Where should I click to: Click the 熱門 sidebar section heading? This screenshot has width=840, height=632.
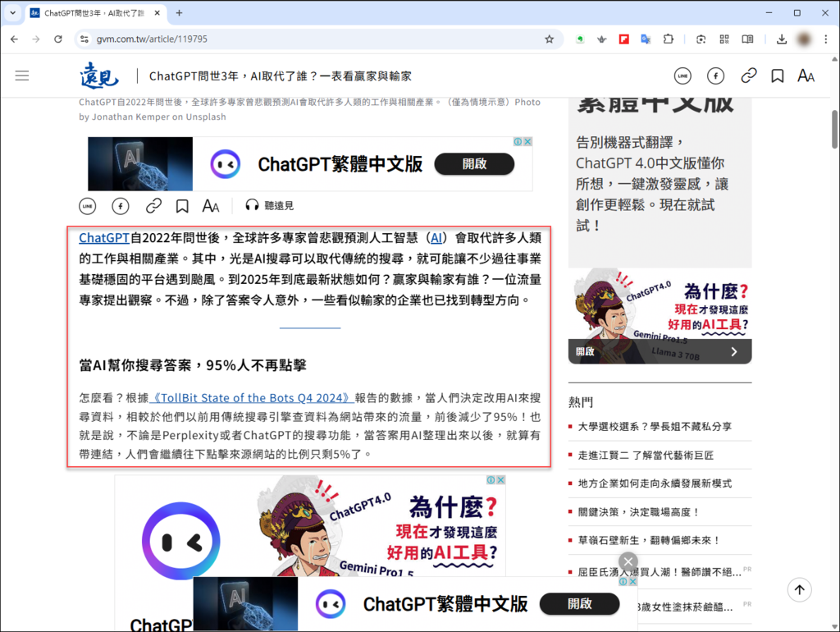581,402
